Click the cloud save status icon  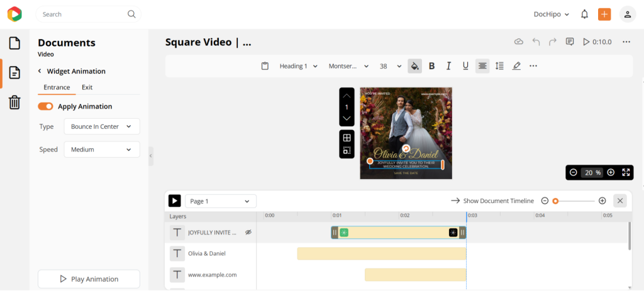pyautogui.click(x=519, y=41)
